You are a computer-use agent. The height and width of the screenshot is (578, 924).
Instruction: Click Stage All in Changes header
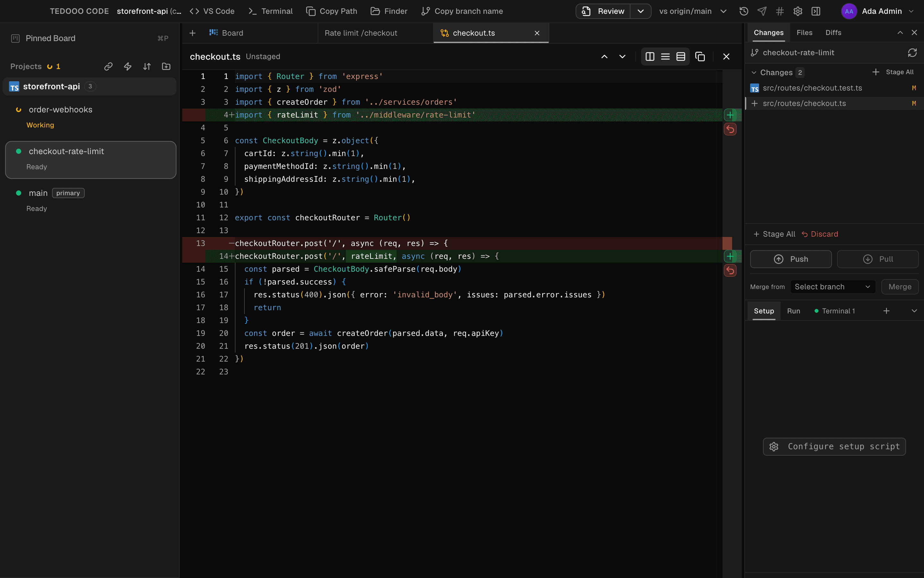pyautogui.click(x=893, y=72)
